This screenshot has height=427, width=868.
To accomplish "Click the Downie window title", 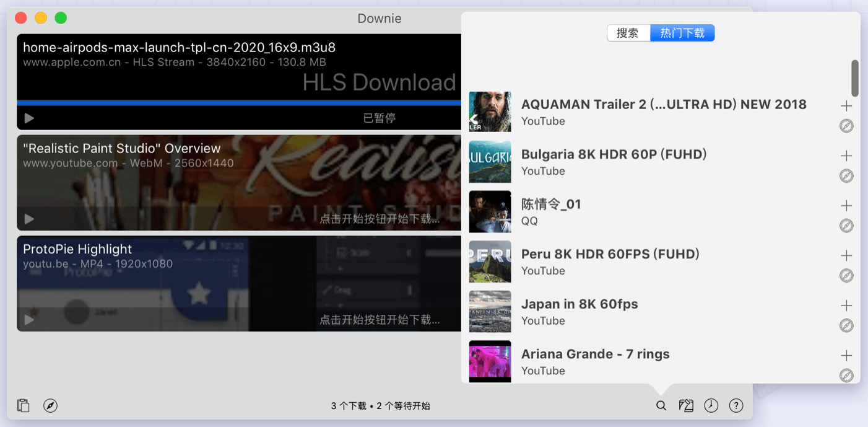I will pos(380,19).
